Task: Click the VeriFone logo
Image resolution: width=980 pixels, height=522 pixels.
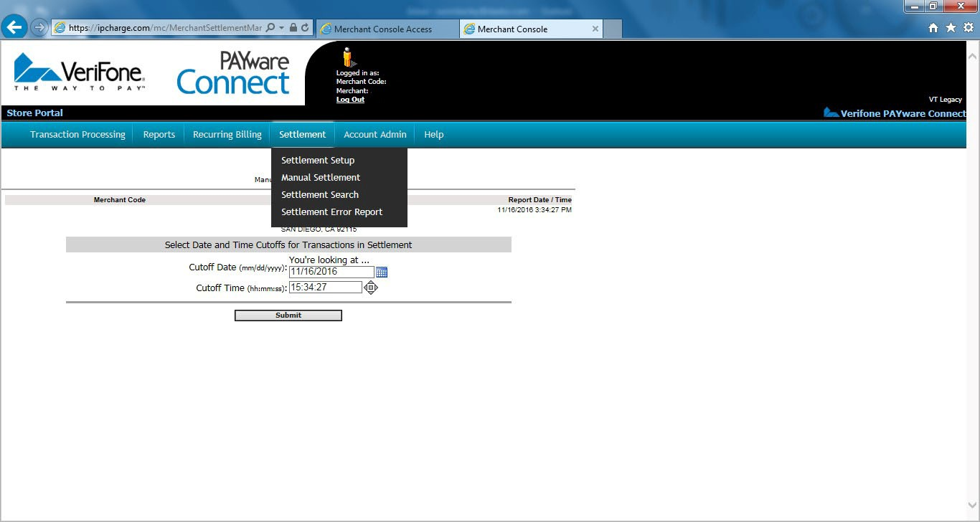Action: 79,71
